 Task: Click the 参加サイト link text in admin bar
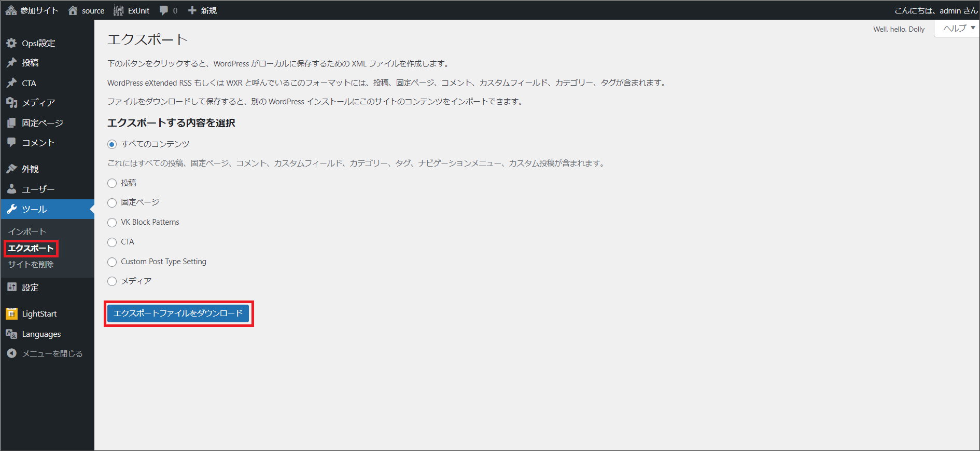39,10
